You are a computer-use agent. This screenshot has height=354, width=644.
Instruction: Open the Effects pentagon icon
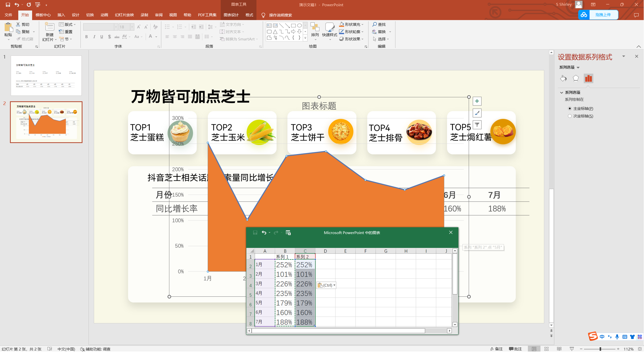point(576,79)
